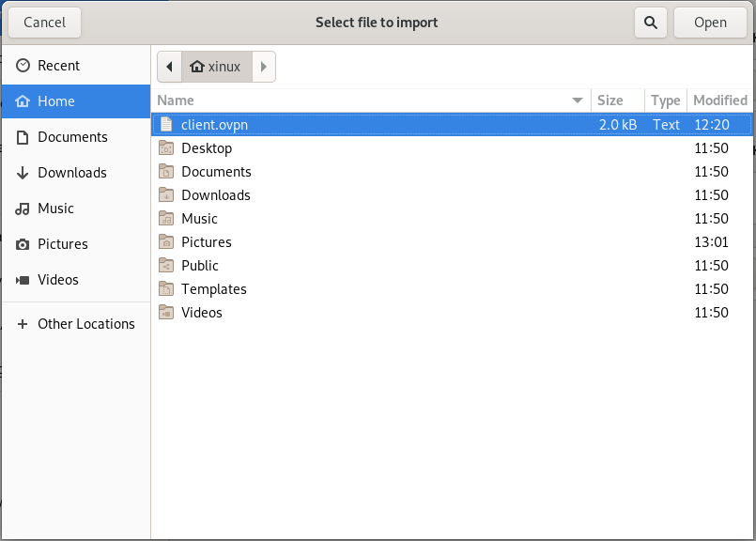Viewport: 756px width, 541px height.
Task: Click the Recent clock icon in sidebar
Action: click(x=23, y=66)
